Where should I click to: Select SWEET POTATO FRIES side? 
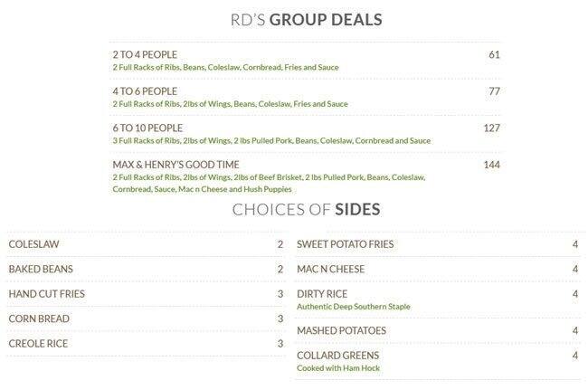coord(345,244)
